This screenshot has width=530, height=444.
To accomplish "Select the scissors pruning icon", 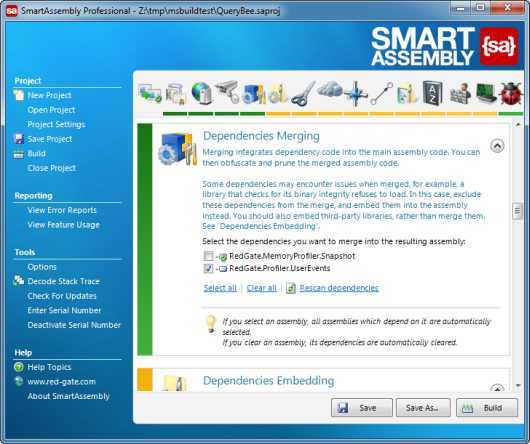I will [303, 94].
